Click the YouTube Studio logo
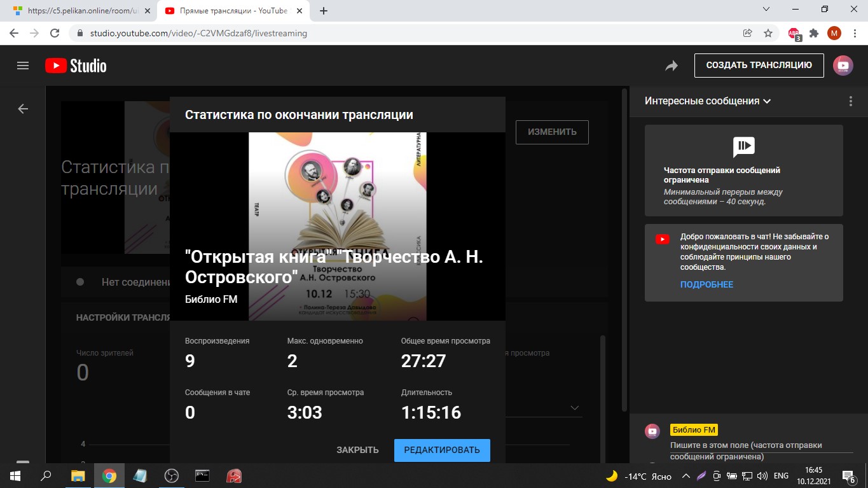The height and width of the screenshot is (488, 868). click(x=76, y=66)
